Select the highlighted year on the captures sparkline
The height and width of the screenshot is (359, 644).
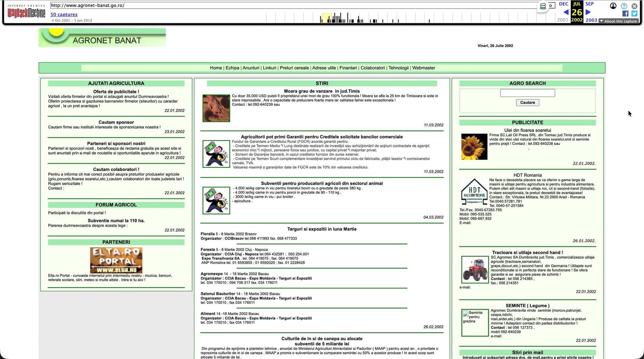[326, 18]
